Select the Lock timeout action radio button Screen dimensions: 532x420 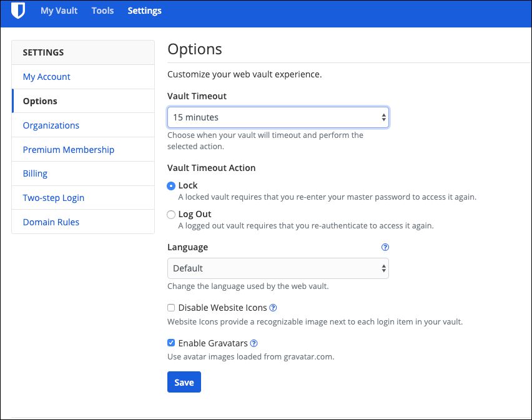171,186
